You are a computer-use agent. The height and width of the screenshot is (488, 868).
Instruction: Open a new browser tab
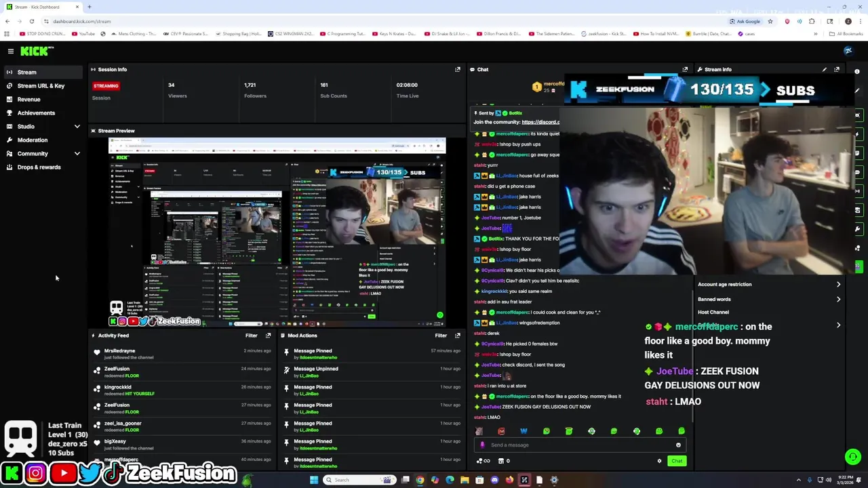pyautogui.click(x=89, y=7)
